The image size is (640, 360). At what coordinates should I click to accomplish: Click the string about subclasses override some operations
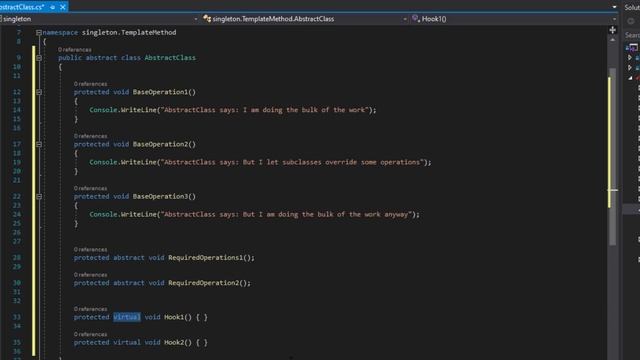coord(292,162)
